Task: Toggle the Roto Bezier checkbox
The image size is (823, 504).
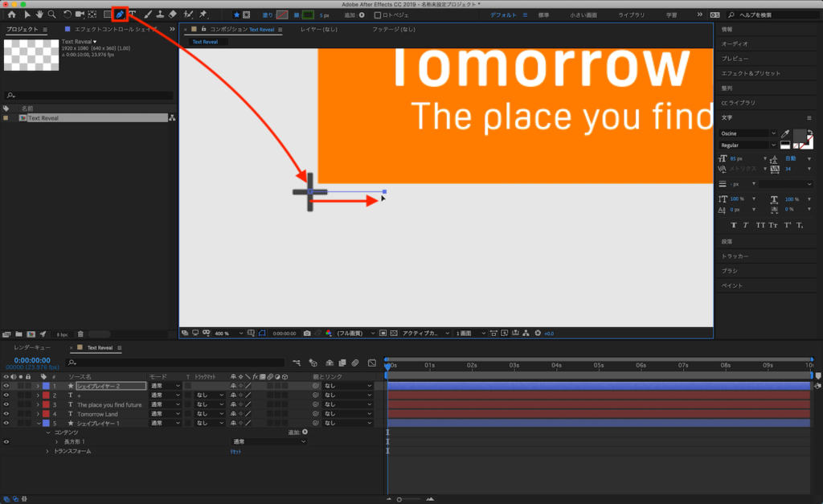Action: [x=378, y=15]
